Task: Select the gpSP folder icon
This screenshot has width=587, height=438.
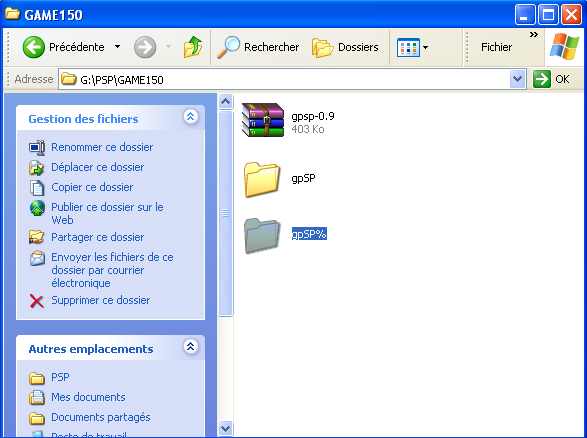Action: click(262, 179)
